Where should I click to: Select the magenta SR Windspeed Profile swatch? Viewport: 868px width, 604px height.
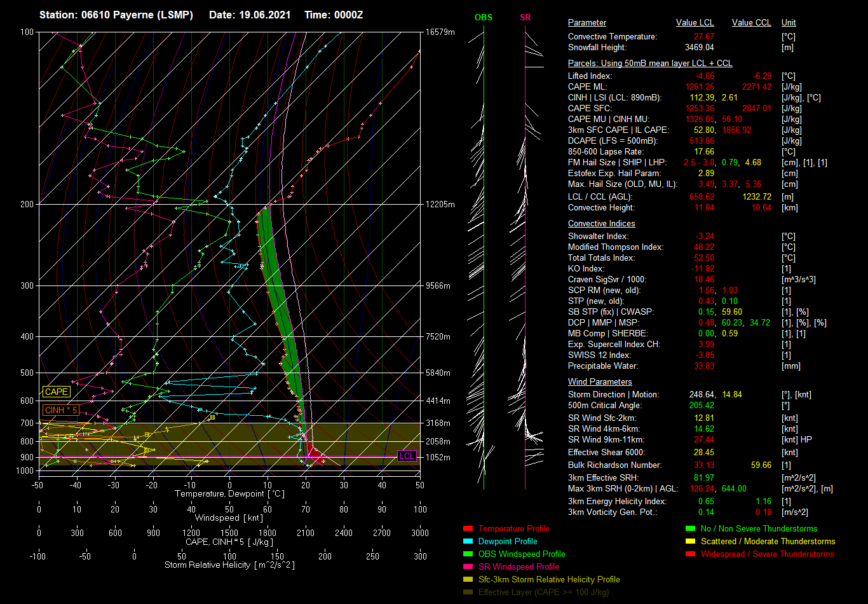468,566
